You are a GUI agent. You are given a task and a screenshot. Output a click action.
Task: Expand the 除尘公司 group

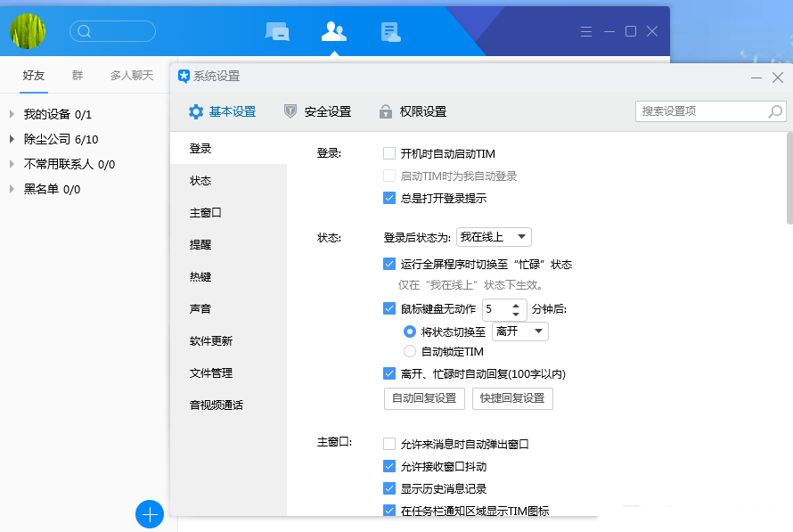pyautogui.click(x=12, y=139)
